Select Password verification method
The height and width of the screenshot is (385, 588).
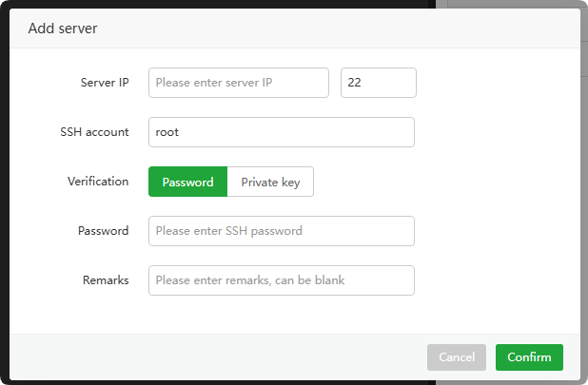click(x=187, y=182)
